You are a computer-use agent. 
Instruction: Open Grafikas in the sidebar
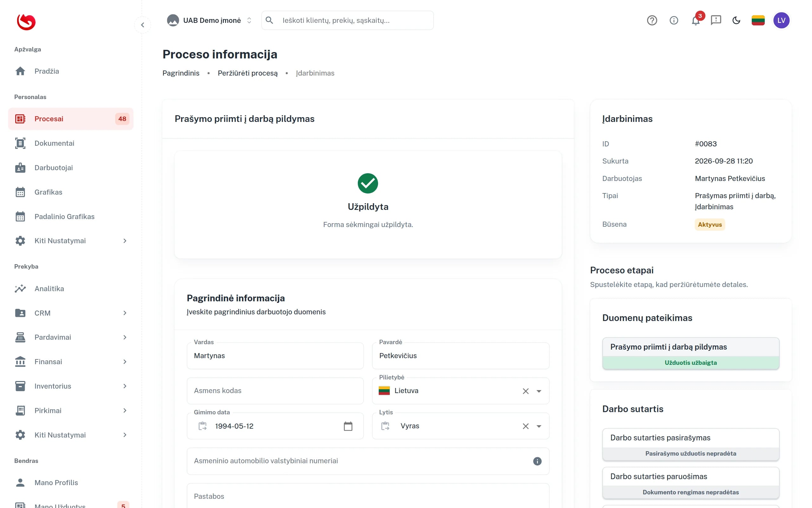point(71,192)
